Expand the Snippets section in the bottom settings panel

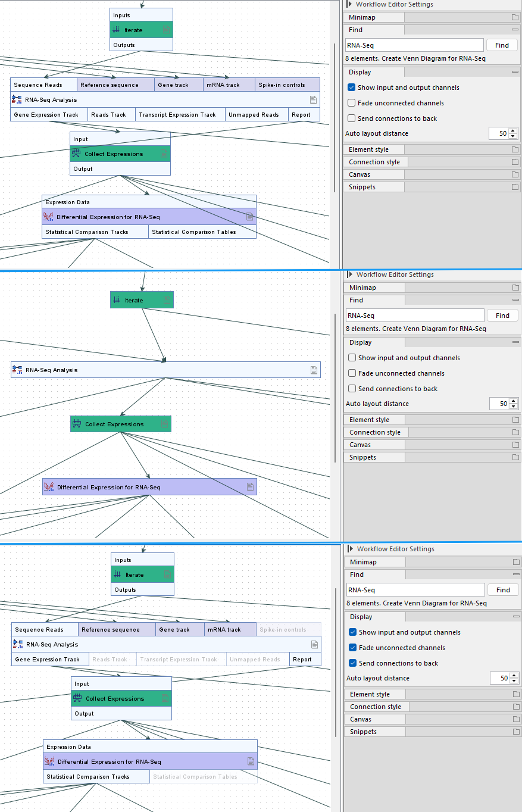click(515, 732)
